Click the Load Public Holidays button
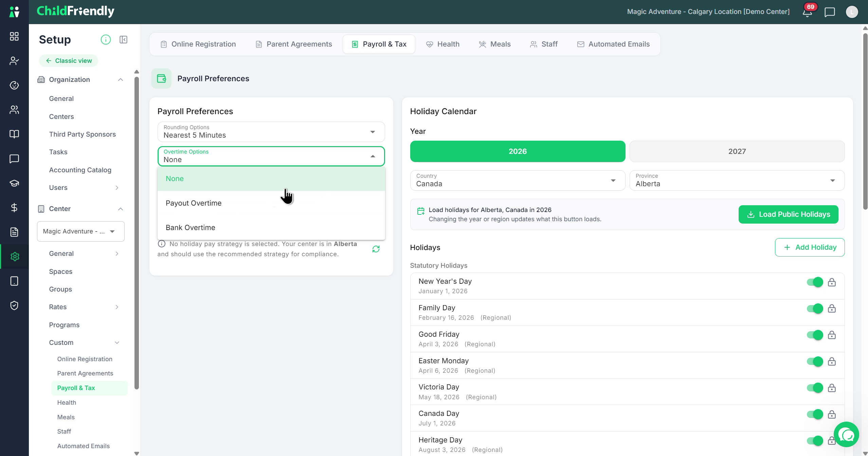868x456 pixels. (x=788, y=214)
